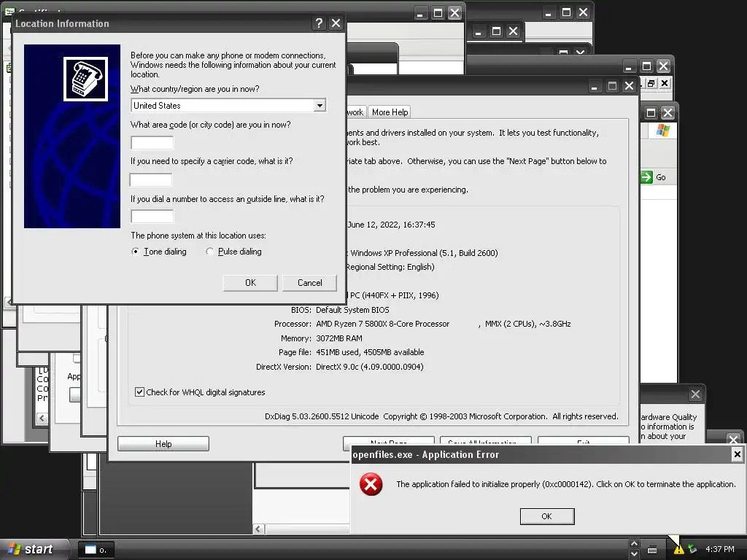
Task: Close the openfiles.exe Application Error dialog
Action: [x=737, y=454]
